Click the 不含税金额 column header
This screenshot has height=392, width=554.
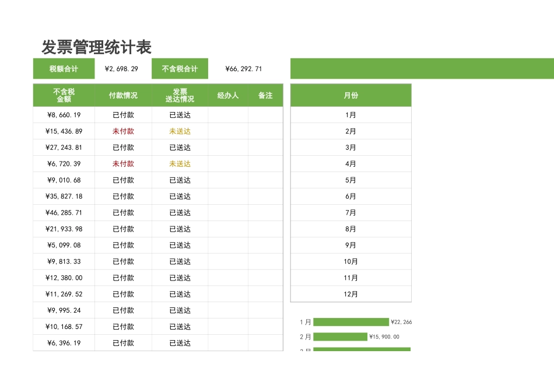tap(64, 95)
